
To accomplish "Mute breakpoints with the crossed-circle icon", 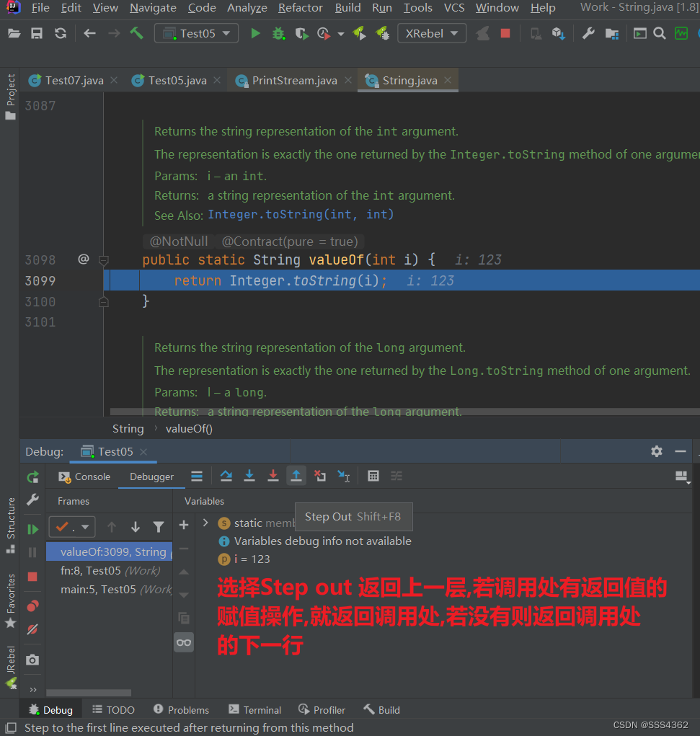I will coord(32,629).
